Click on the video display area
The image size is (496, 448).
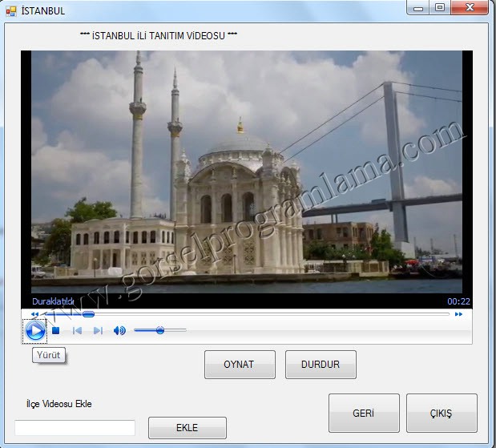click(246, 172)
